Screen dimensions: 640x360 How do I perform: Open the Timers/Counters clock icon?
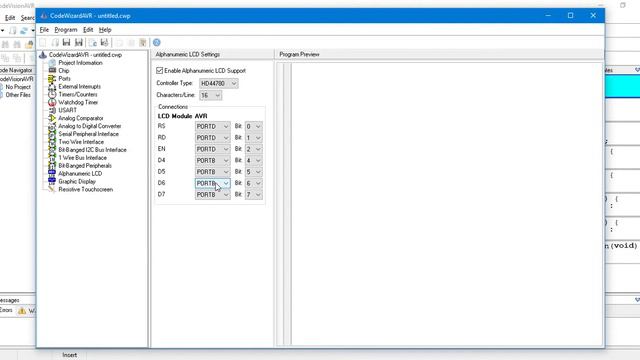52,94
